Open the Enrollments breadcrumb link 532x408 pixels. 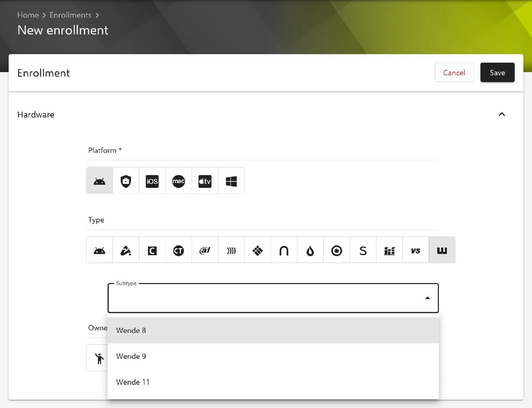pyautogui.click(x=70, y=15)
